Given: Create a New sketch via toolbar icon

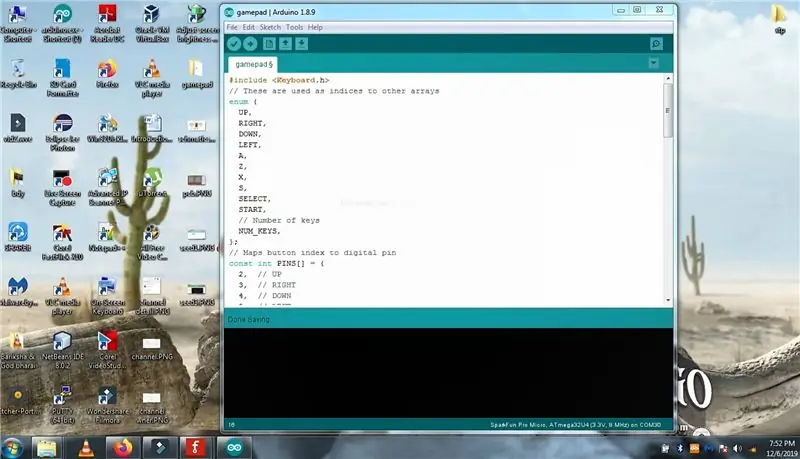Looking at the screenshot, I should [x=269, y=44].
